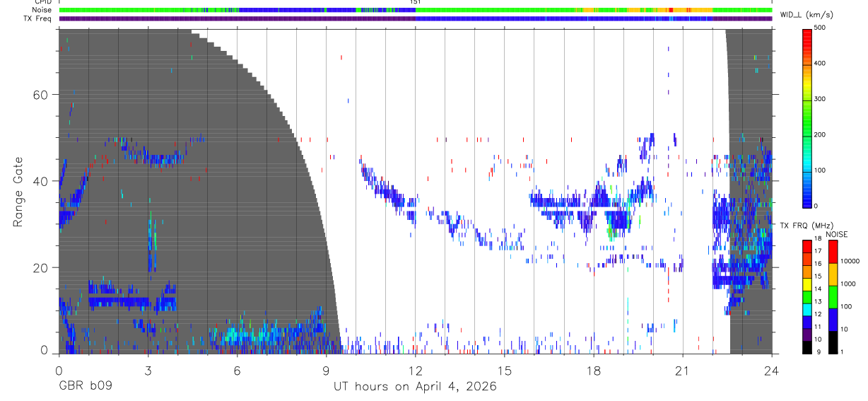
Task: Click the "300" label on WID color bar
Action: click(821, 99)
